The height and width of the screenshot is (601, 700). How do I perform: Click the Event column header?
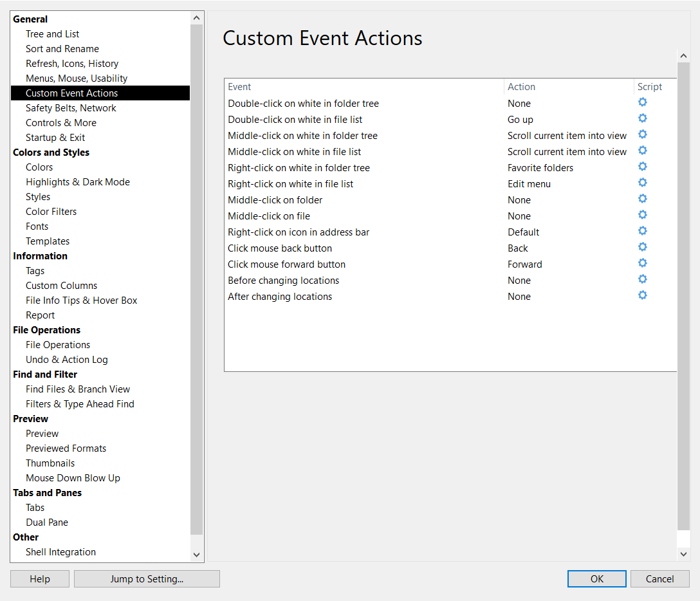click(240, 87)
